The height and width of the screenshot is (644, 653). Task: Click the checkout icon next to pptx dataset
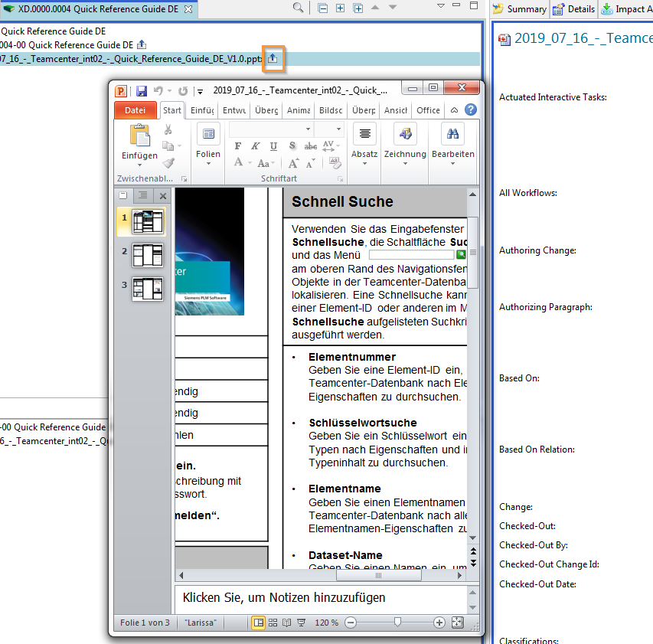273,59
